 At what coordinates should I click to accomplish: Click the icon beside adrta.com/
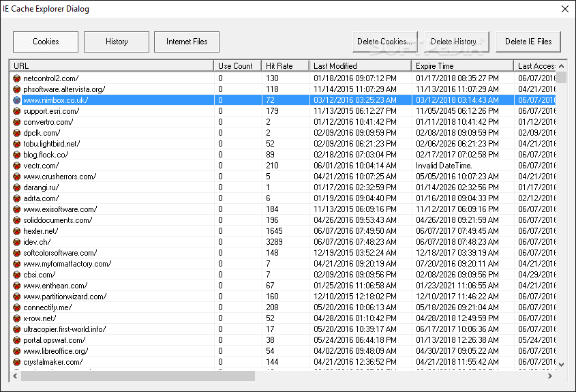click(x=16, y=198)
